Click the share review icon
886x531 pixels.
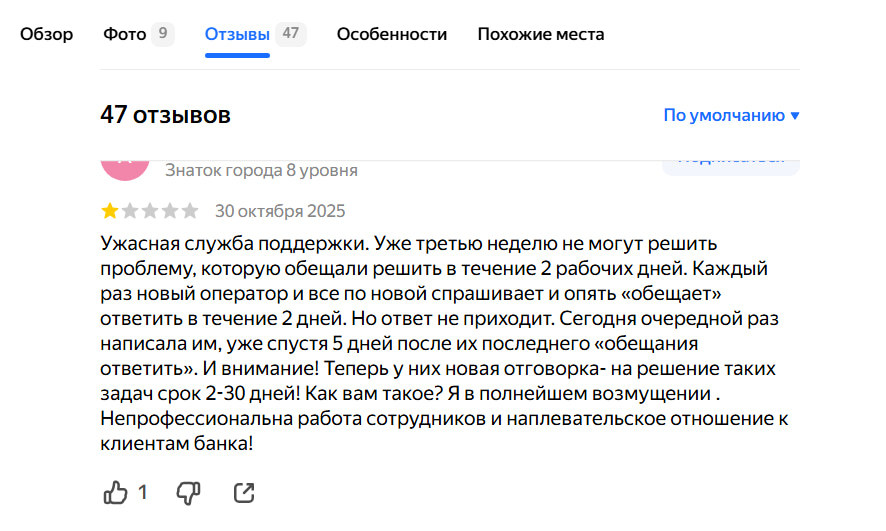(x=243, y=492)
